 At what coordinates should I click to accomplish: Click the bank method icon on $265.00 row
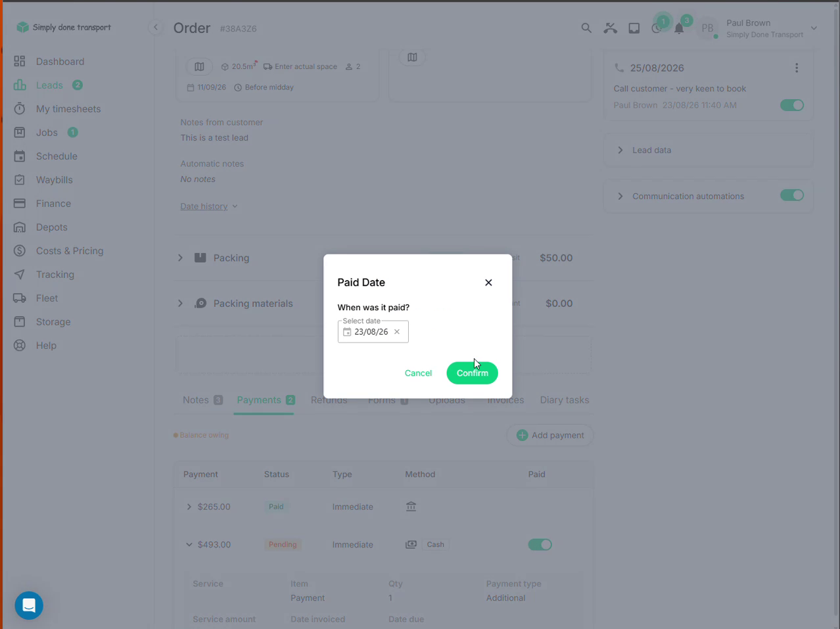(x=411, y=507)
